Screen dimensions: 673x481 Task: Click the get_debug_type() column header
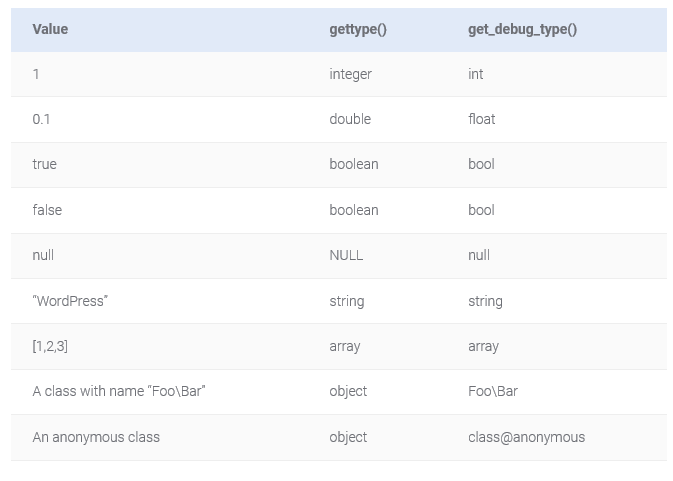pyautogui.click(x=522, y=30)
